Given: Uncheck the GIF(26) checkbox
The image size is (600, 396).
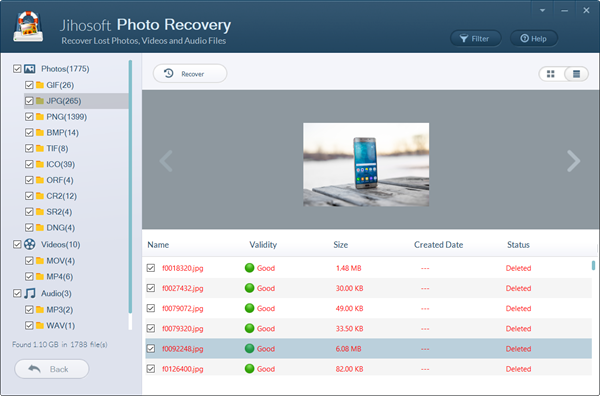Looking at the screenshot, I should pos(29,85).
